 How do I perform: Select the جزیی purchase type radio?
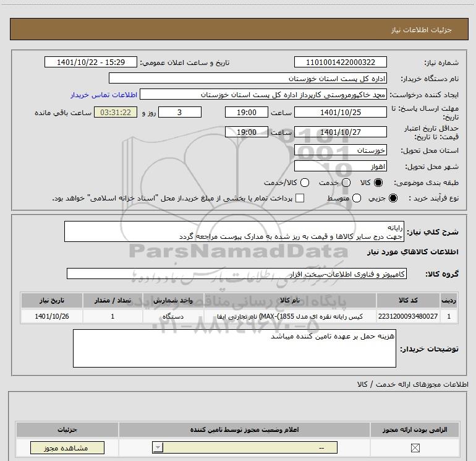393,198
